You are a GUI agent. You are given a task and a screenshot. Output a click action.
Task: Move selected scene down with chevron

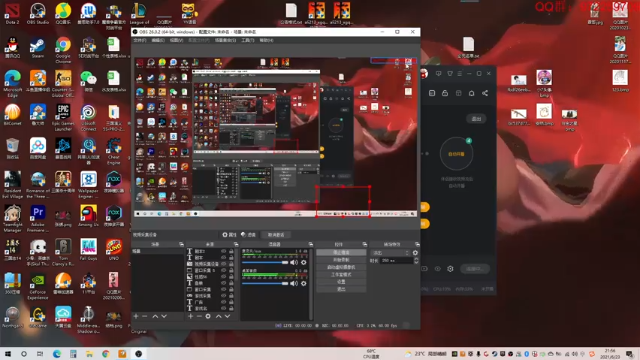[164, 316]
